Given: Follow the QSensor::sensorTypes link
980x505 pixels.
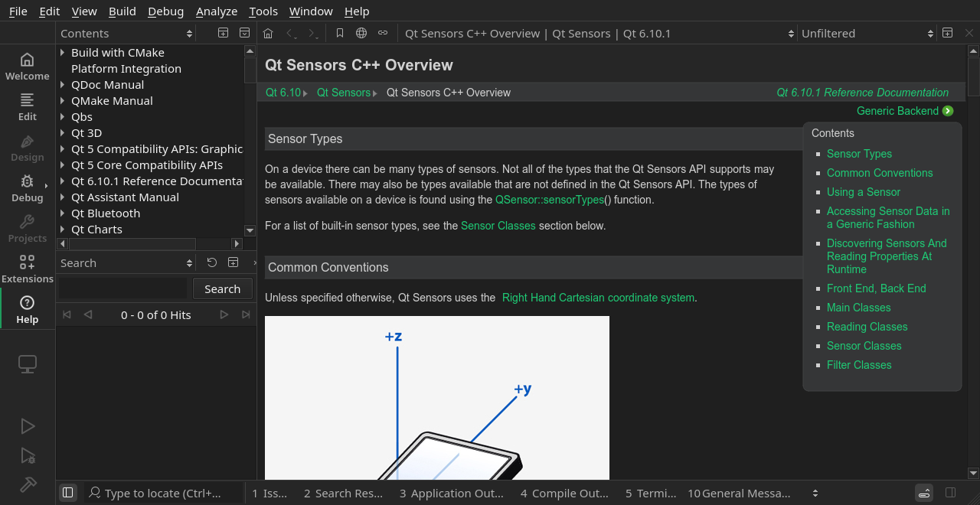Looking at the screenshot, I should [x=550, y=200].
